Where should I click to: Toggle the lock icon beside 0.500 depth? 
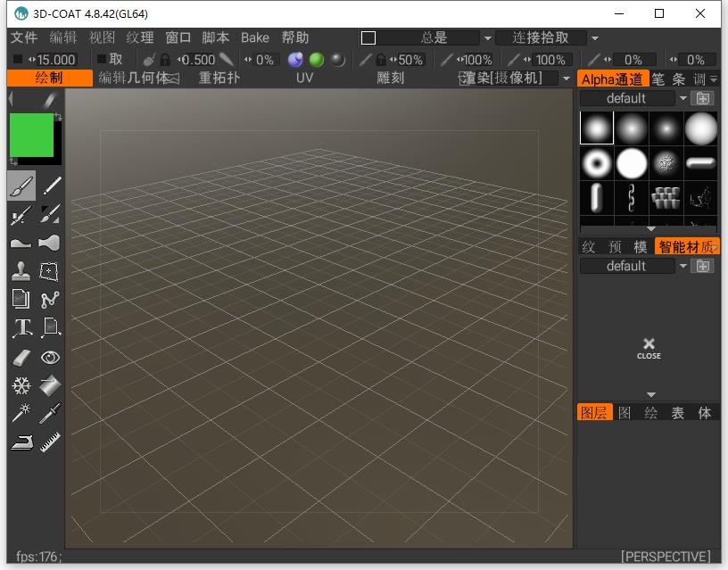point(165,60)
